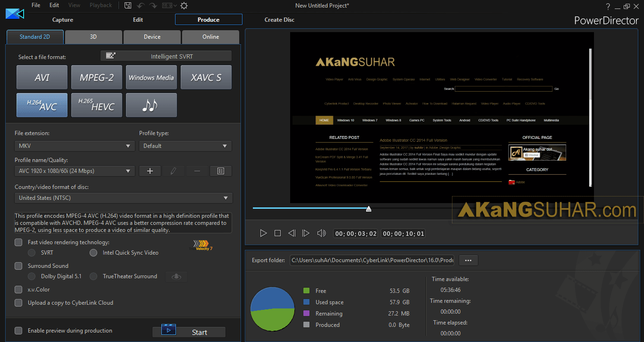This screenshot has width=644, height=342.
Task: Open the Online output tab
Action: 210,37
